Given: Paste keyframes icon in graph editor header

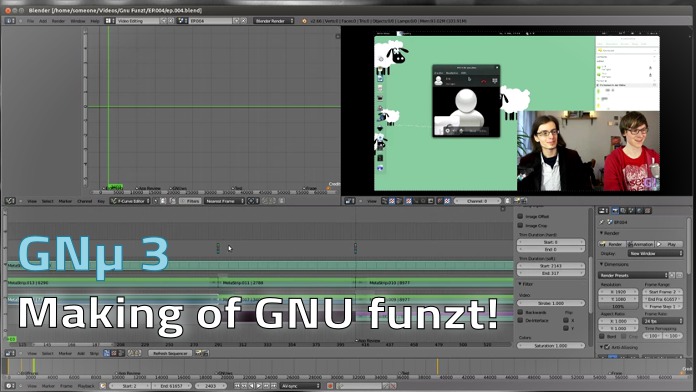Looking at the screenshot, I should click(x=273, y=201).
